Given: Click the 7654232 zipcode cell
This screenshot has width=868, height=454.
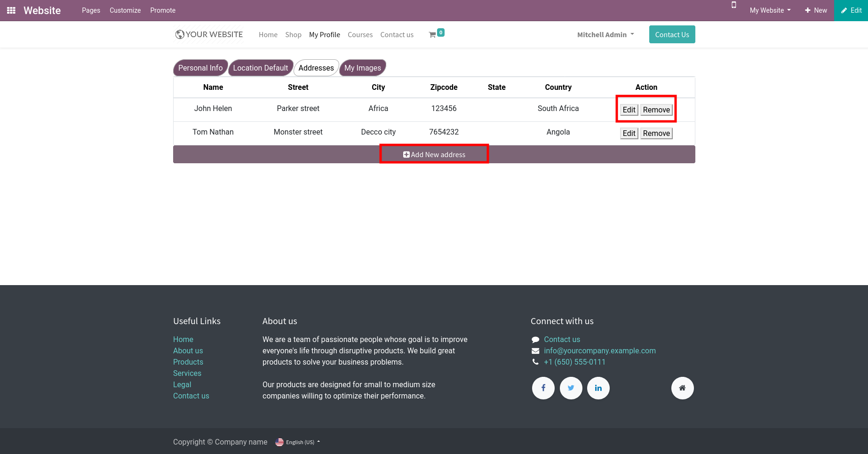Looking at the screenshot, I should click(444, 132).
